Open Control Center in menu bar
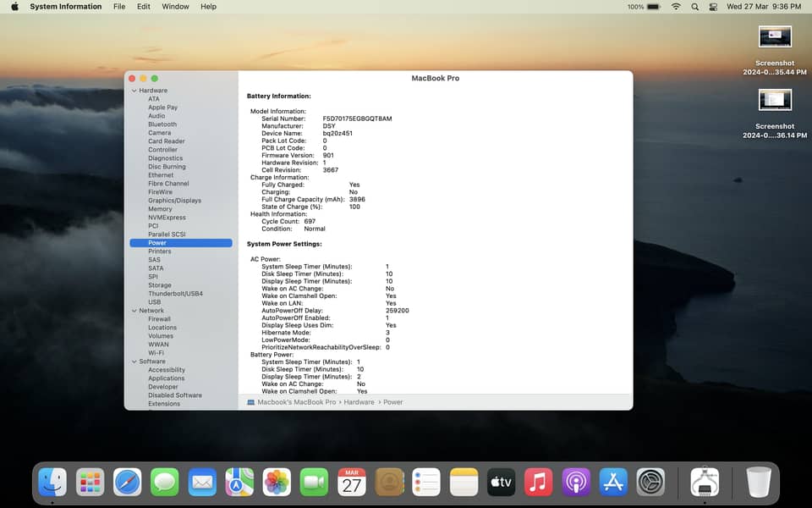 click(x=714, y=7)
